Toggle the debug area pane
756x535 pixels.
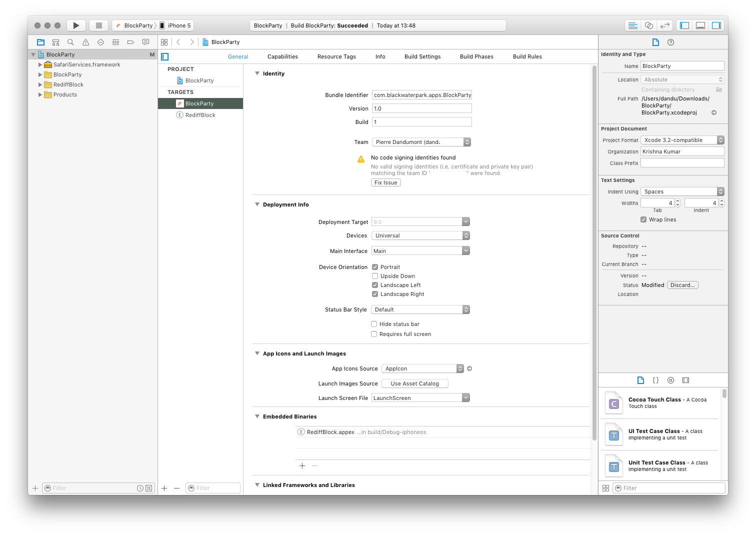coord(700,25)
